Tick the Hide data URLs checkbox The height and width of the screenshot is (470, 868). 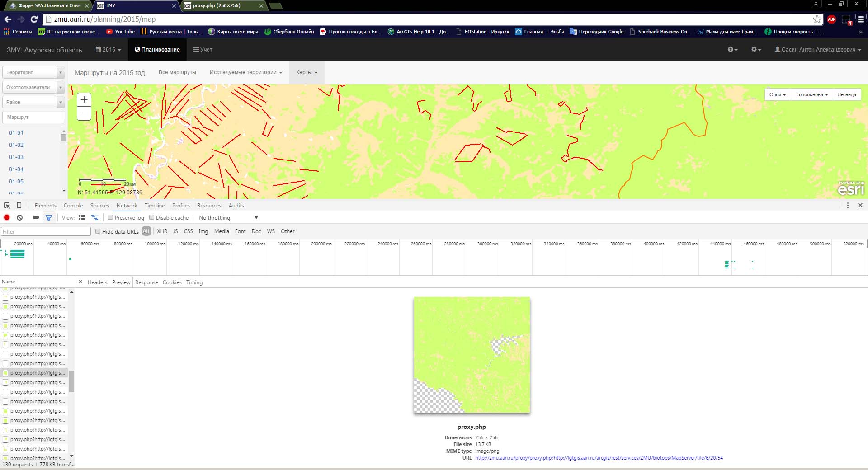[98, 231]
